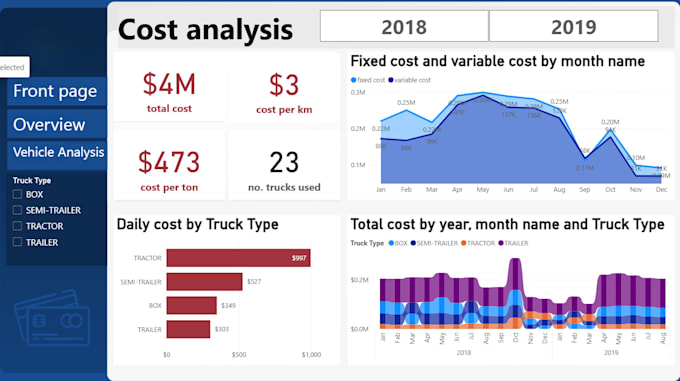Click the SEMI-TRAILER legend color dot
The image size is (680, 381).
pos(413,243)
